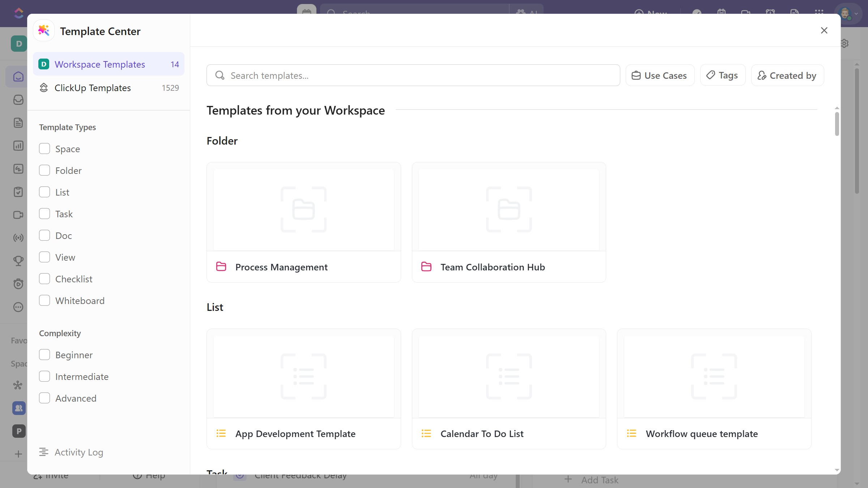
Task: Open the Team Collaboration Hub template card
Action: tap(509, 222)
